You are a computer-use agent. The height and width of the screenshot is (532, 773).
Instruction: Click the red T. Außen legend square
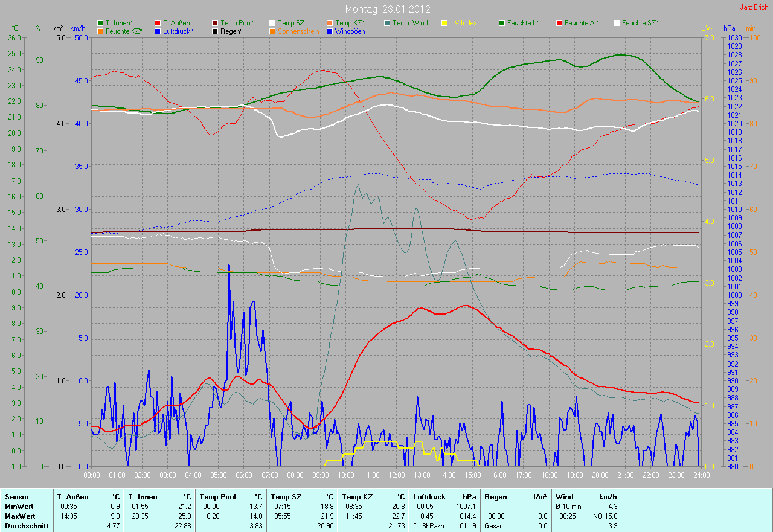point(158,23)
